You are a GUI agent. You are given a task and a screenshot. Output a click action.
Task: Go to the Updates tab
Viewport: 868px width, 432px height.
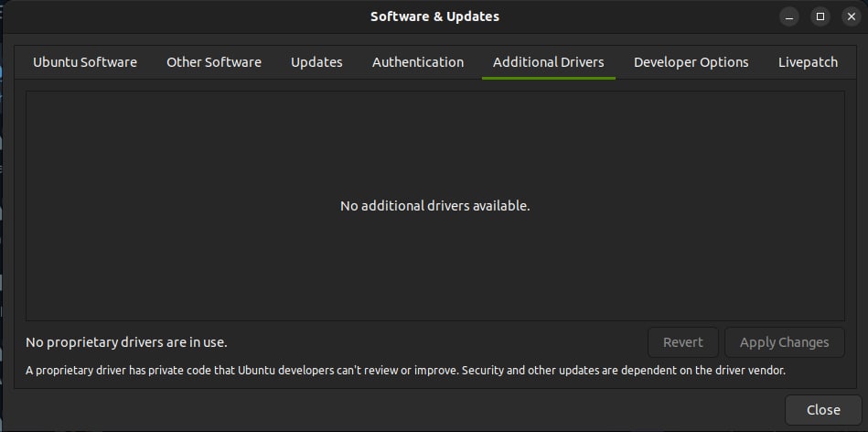point(316,62)
